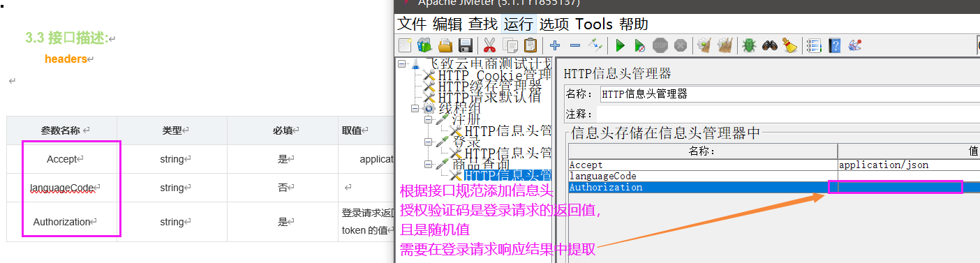Open the Tools menu
The width and height of the screenshot is (980, 263).
pyautogui.click(x=593, y=24)
